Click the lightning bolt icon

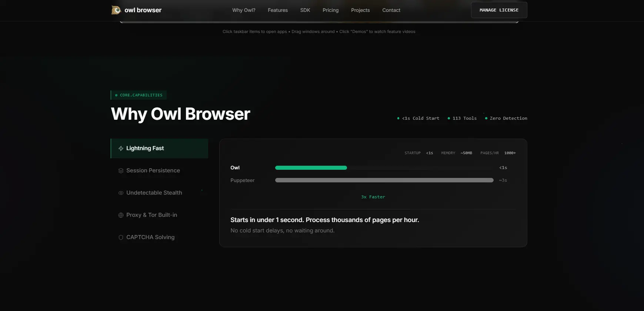point(121,148)
